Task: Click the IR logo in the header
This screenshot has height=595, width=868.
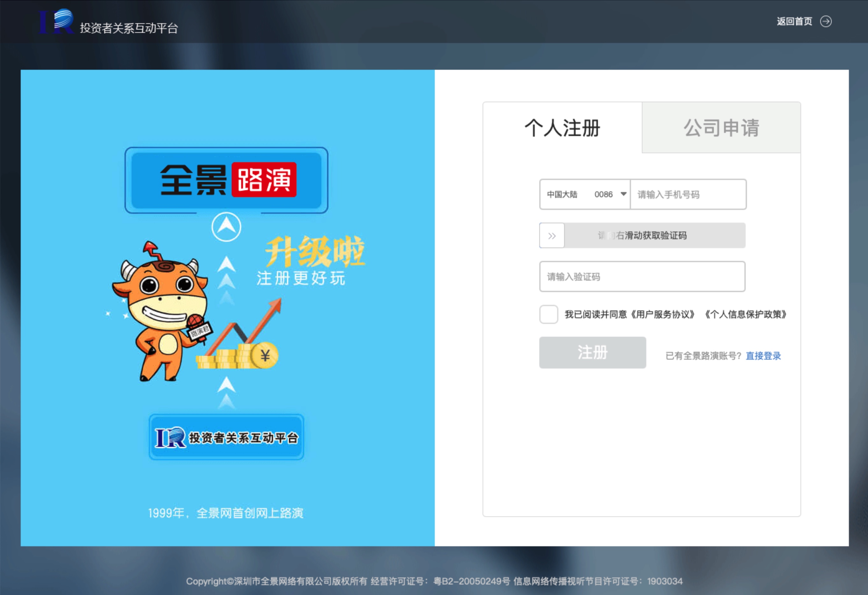Action: point(56,21)
